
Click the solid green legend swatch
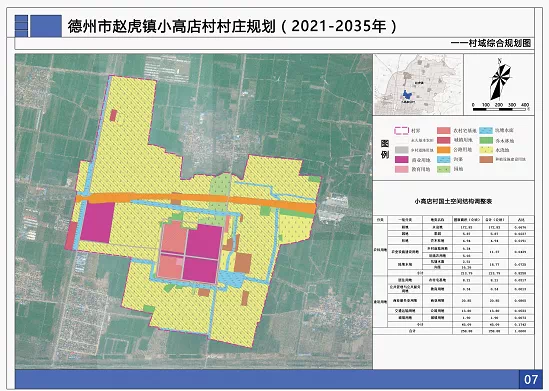[486, 140]
